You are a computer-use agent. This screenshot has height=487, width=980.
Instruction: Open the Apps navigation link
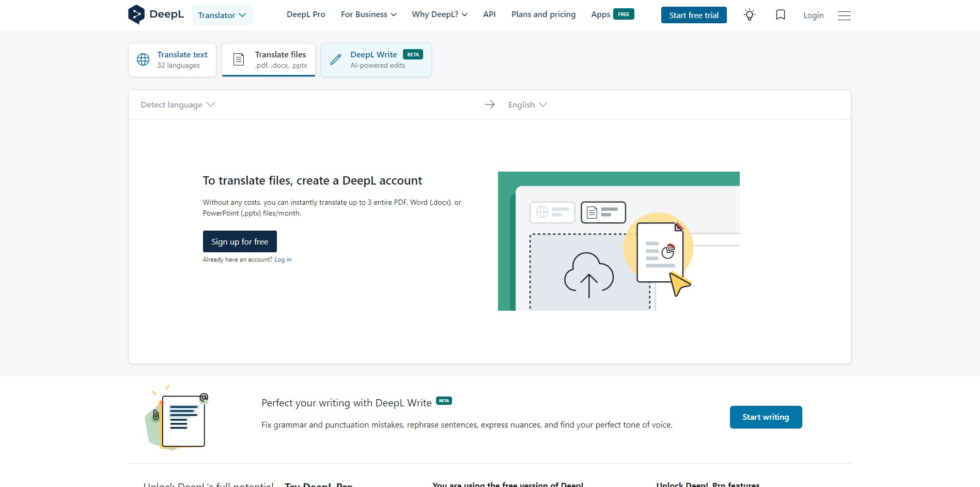(x=601, y=14)
